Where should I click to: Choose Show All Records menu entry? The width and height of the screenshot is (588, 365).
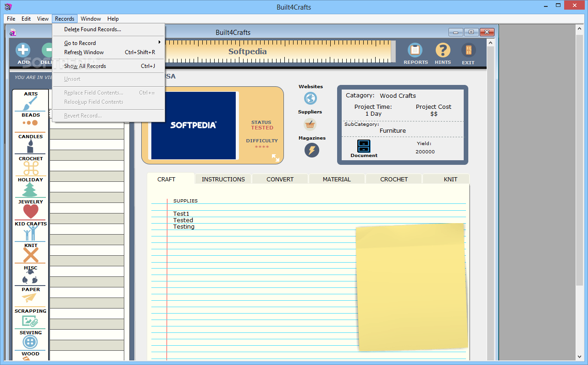[108, 66]
